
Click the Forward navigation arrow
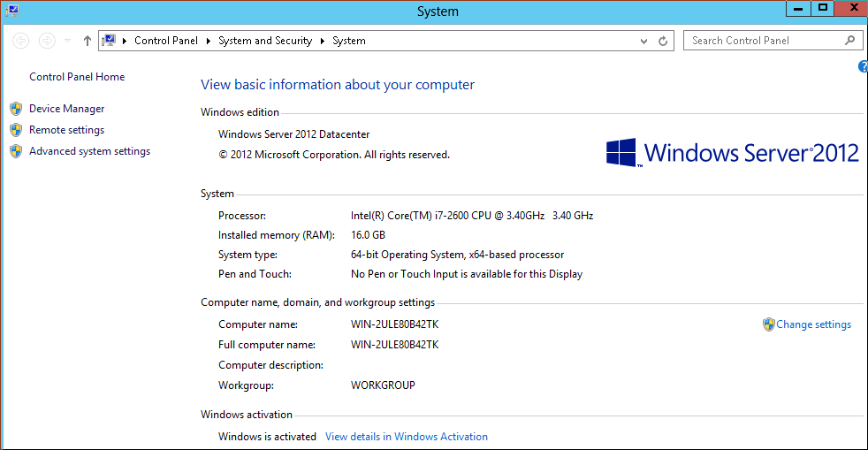(47, 41)
